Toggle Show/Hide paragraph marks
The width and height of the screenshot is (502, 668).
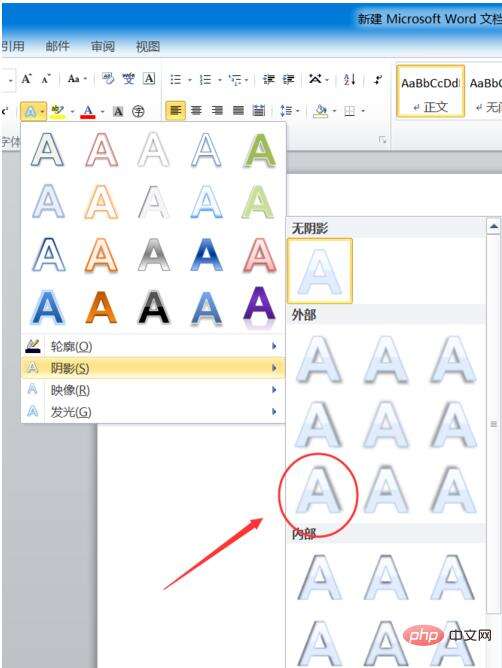pos(378,79)
